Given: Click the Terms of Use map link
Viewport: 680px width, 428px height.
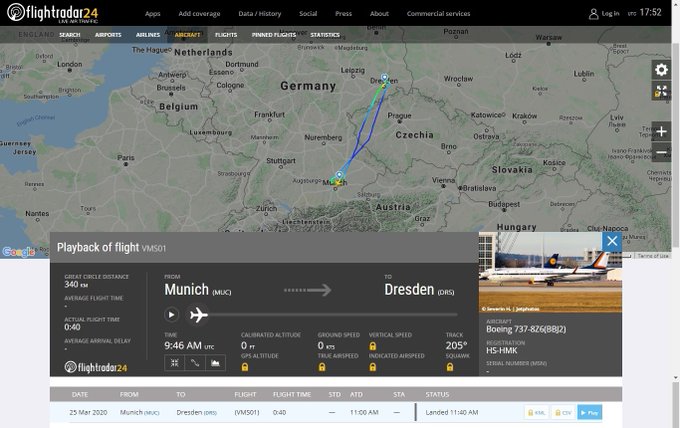Looking at the screenshot, I should (x=653, y=256).
